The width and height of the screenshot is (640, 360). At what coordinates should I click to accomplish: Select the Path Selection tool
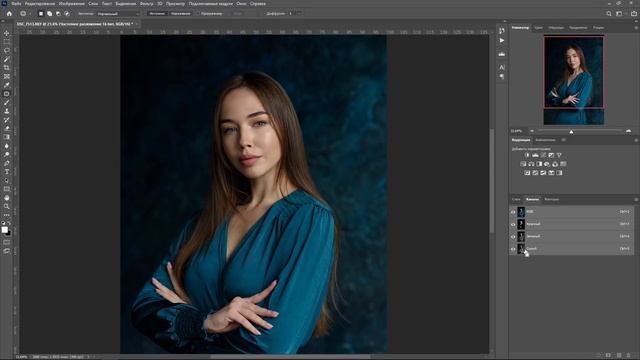[7, 180]
